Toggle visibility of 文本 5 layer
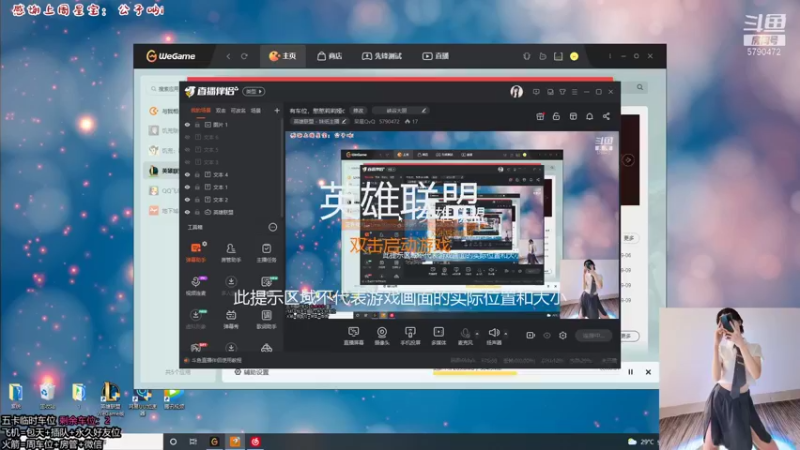Image resolution: width=800 pixels, height=450 pixels. tap(187, 149)
